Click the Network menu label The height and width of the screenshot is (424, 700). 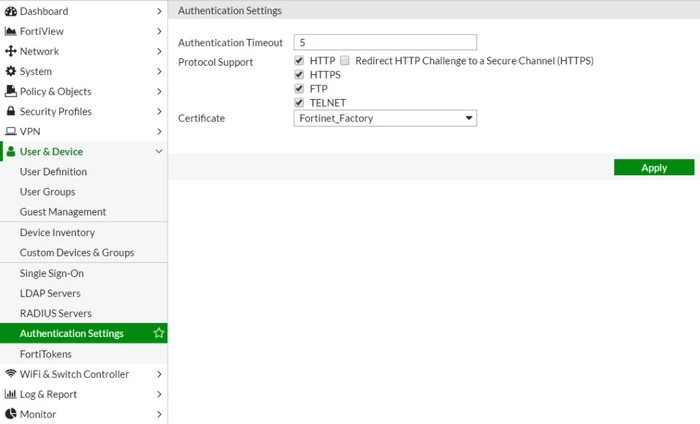click(39, 51)
